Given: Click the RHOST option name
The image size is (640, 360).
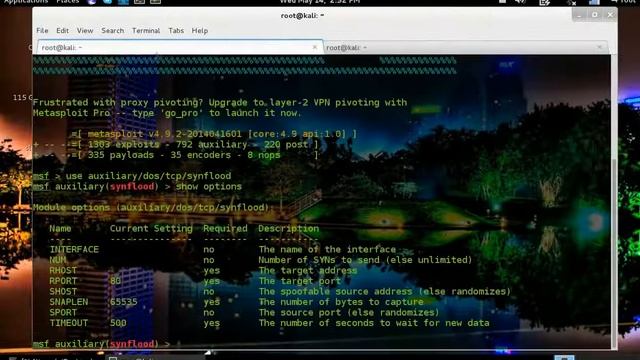Looking at the screenshot, I should point(63,271).
